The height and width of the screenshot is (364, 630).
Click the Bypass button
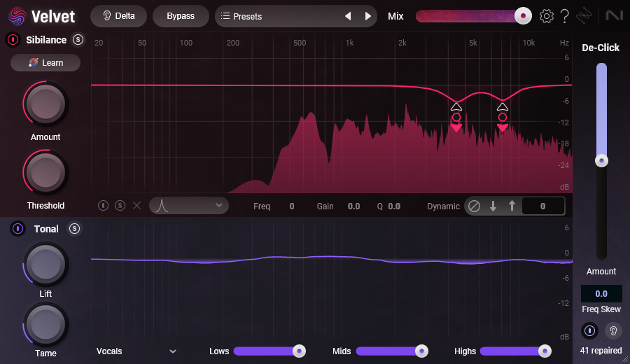[x=181, y=16]
